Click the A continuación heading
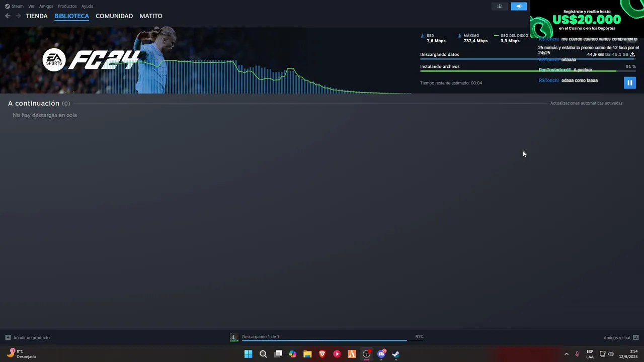This screenshot has height=362, width=644. 34,103
